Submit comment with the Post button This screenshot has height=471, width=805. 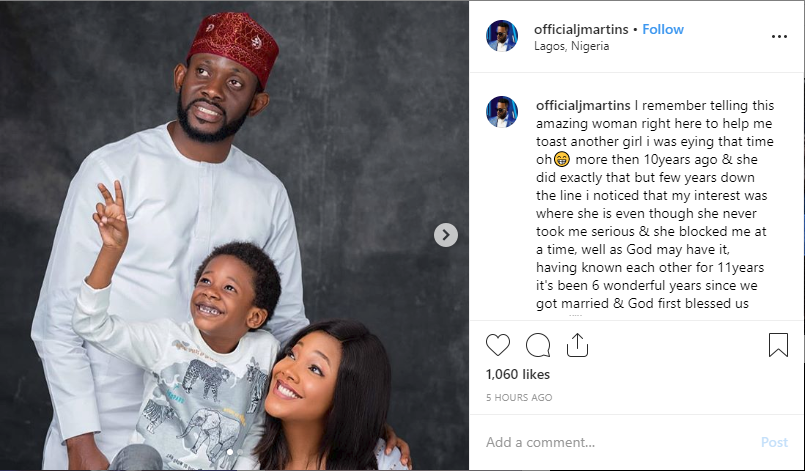tap(774, 442)
